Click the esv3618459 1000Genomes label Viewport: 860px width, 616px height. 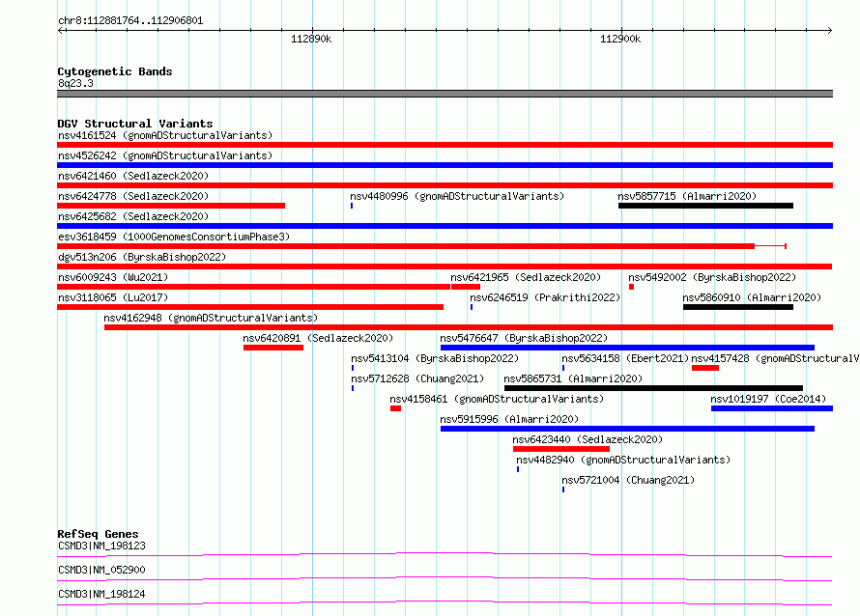[x=174, y=237]
